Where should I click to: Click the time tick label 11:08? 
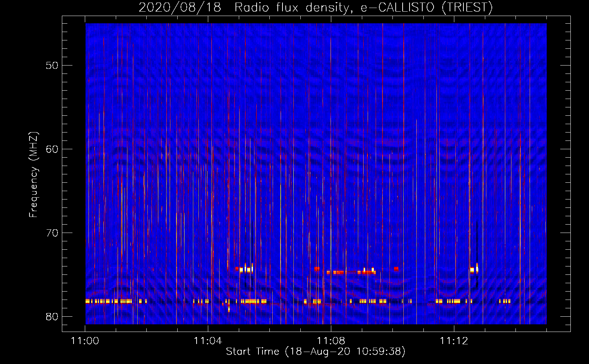(x=331, y=341)
